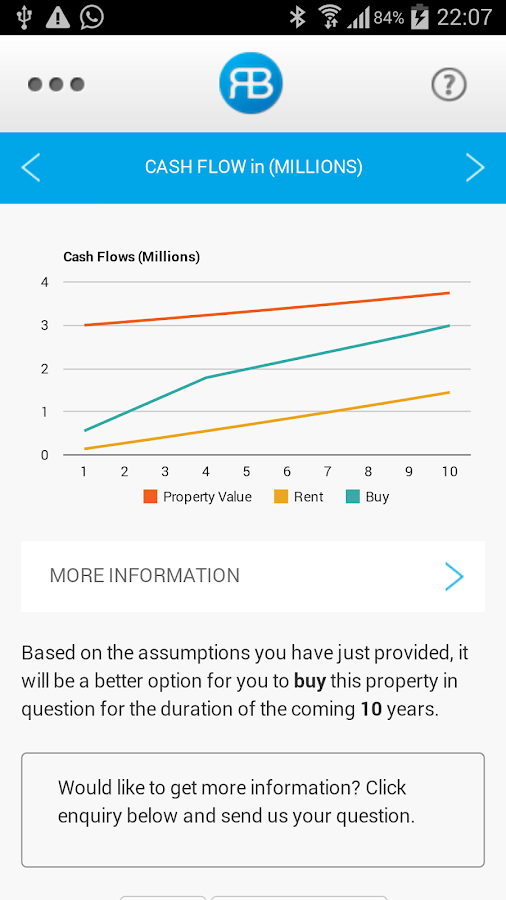The width and height of the screenshot is (506, 900).
Task: Tap the battery indicator icon
Action: pos(420,17)
